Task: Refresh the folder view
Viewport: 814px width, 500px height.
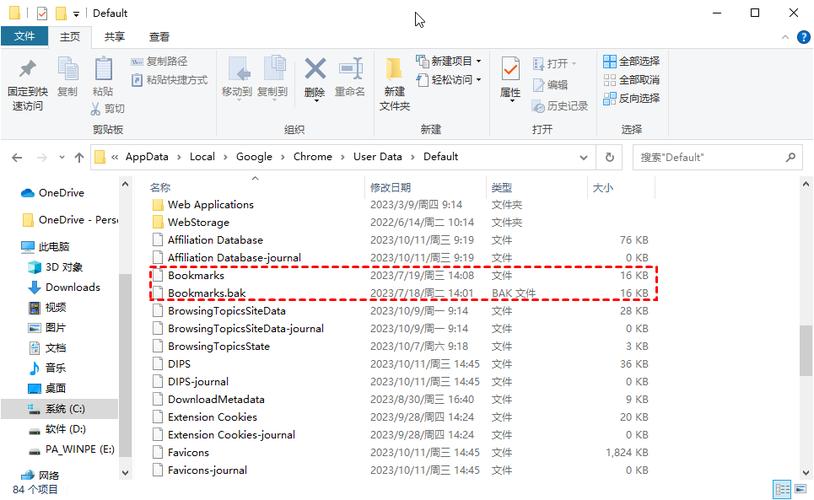Action: pos(610,157)
